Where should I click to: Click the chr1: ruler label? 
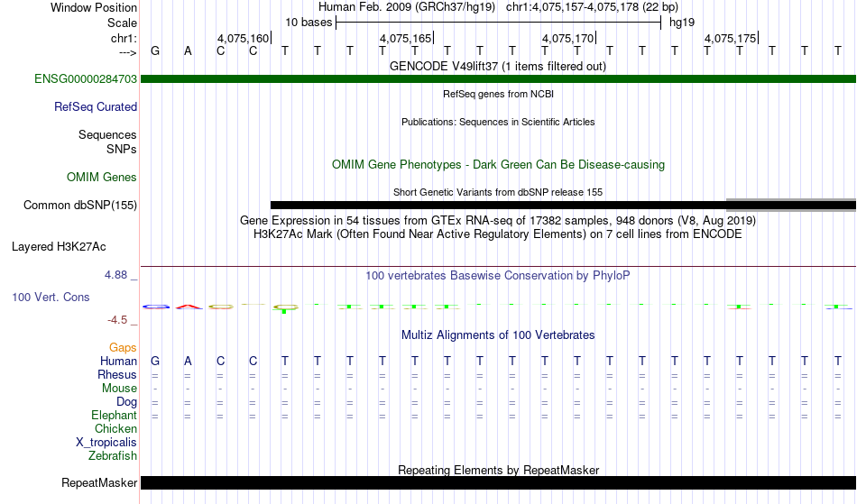124,38
